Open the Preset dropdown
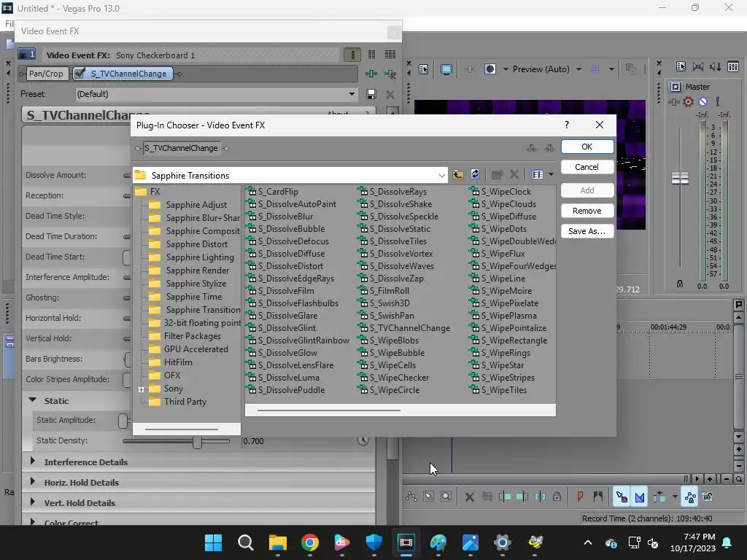This screenshot has height=560, width=747. click(x=352, y=94)
